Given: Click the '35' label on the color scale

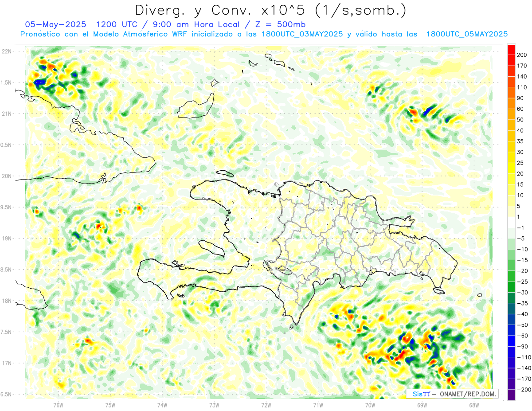Looking at the screenshot, I should 520,141.
